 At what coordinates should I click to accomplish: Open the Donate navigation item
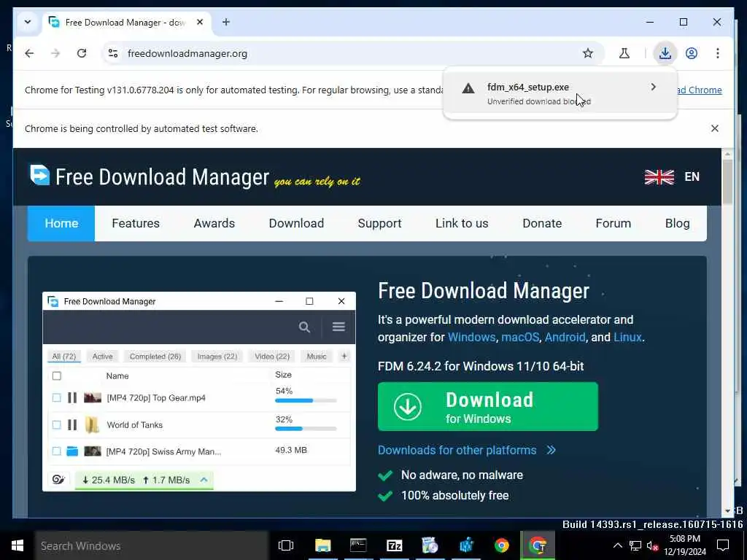pos(542,223)
